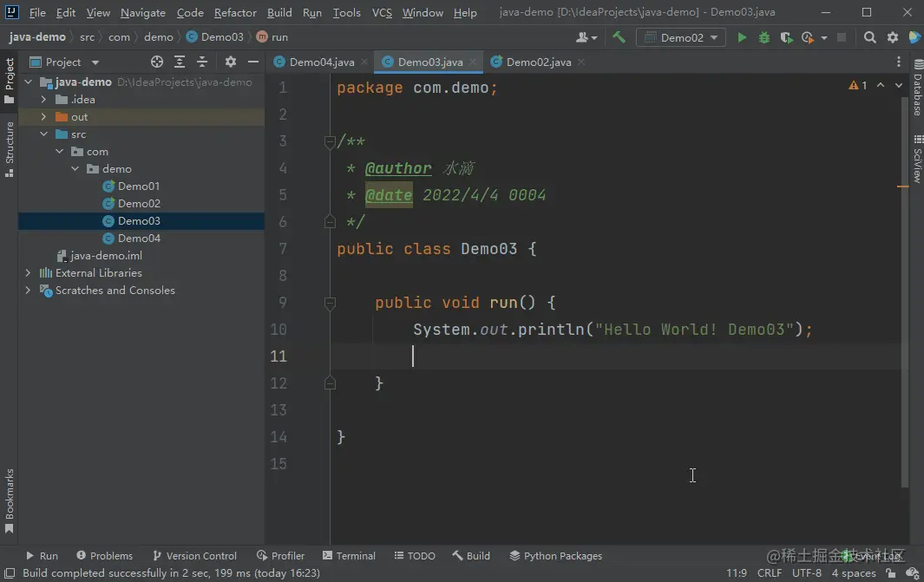Open the Terminal tool window
The width and height of the screenshot is (924, 582).
point(349,556)
